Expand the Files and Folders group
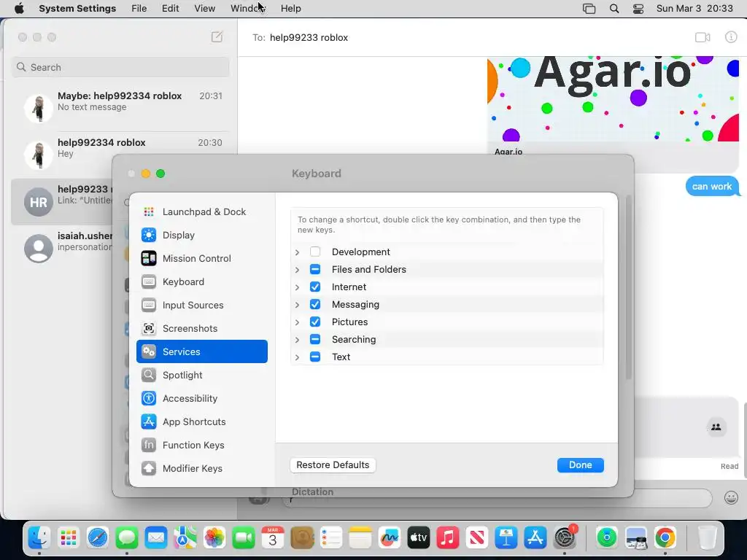This screenshot has height=560, width=747. click(x=298, y=270)
